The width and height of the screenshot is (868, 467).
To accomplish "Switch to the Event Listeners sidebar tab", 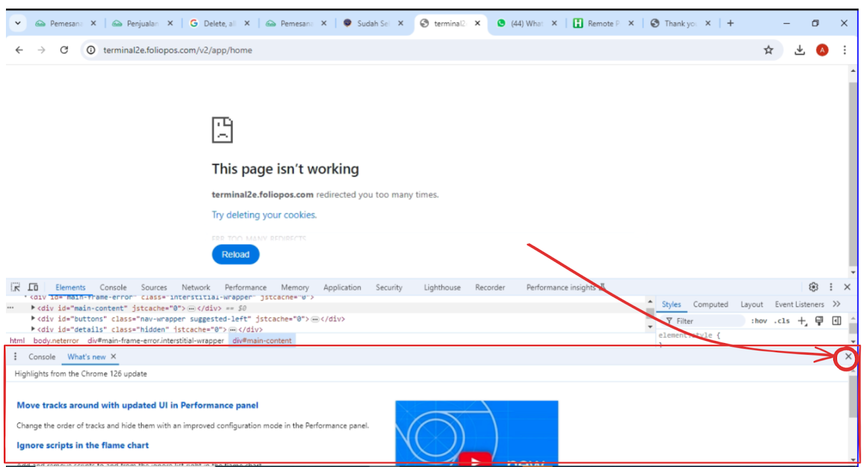I will click(x=799, y=305).
